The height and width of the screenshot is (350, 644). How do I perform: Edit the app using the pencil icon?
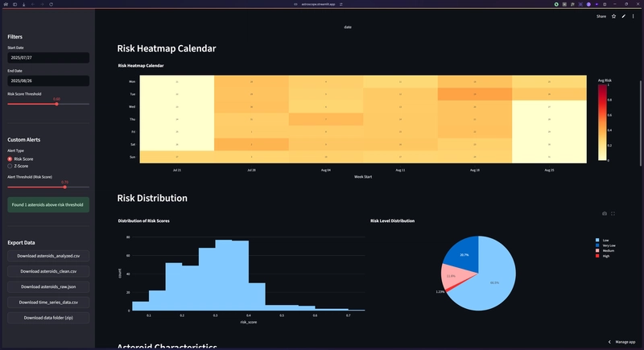(x=623, y=16)
